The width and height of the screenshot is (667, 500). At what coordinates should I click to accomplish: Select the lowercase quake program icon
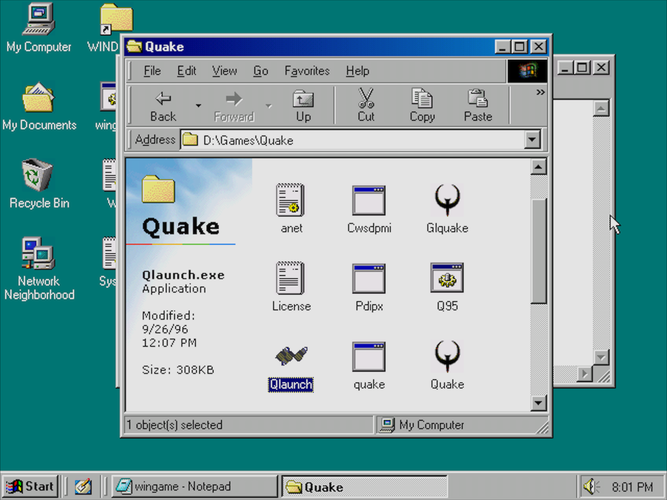(x=369, y=357)
